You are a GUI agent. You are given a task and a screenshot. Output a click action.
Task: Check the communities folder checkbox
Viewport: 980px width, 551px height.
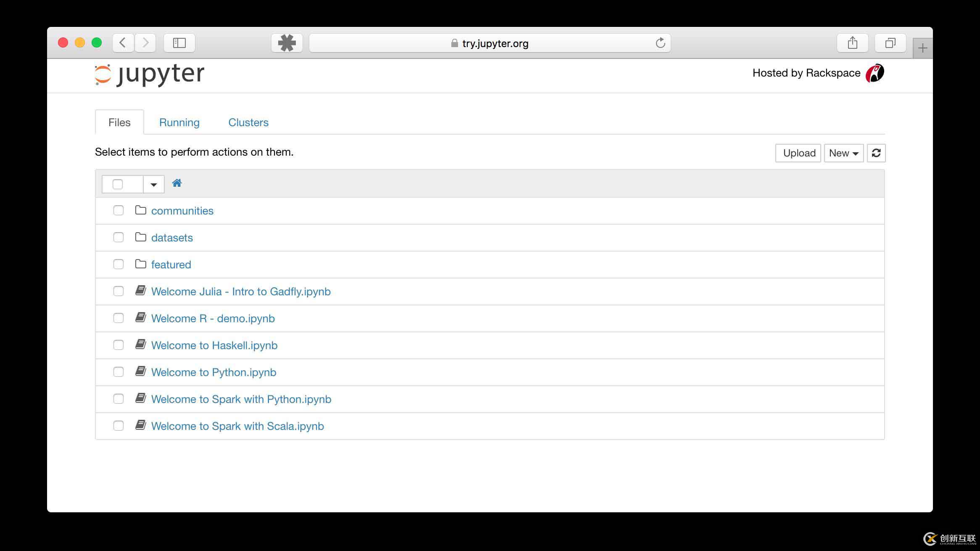point(119,210)
